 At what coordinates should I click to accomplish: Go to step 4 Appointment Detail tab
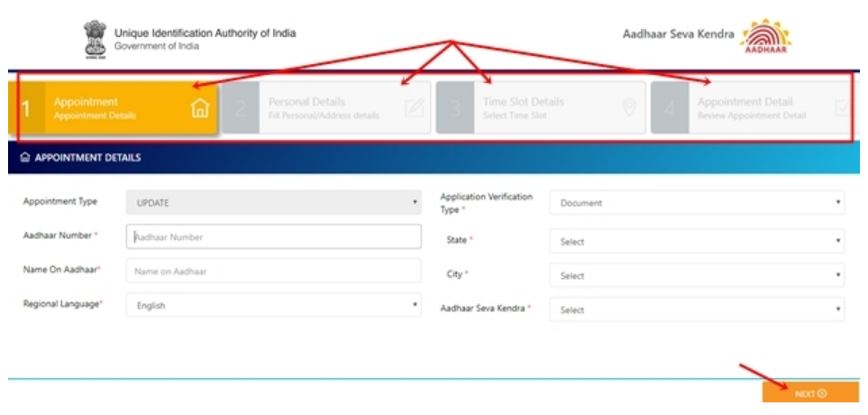point(748,108)
